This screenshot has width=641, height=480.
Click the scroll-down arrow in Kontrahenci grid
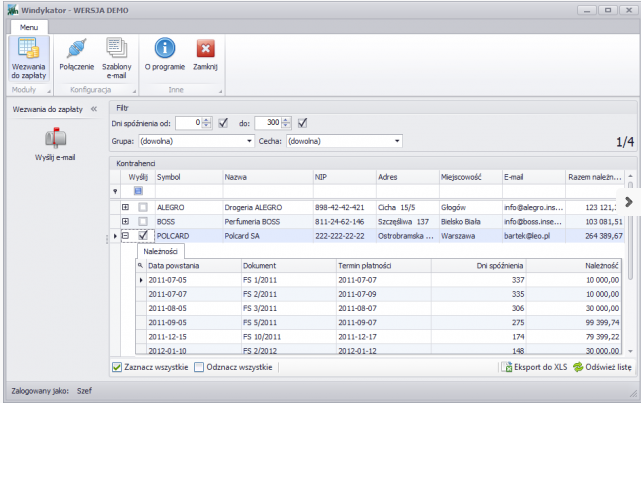(630, 351)
